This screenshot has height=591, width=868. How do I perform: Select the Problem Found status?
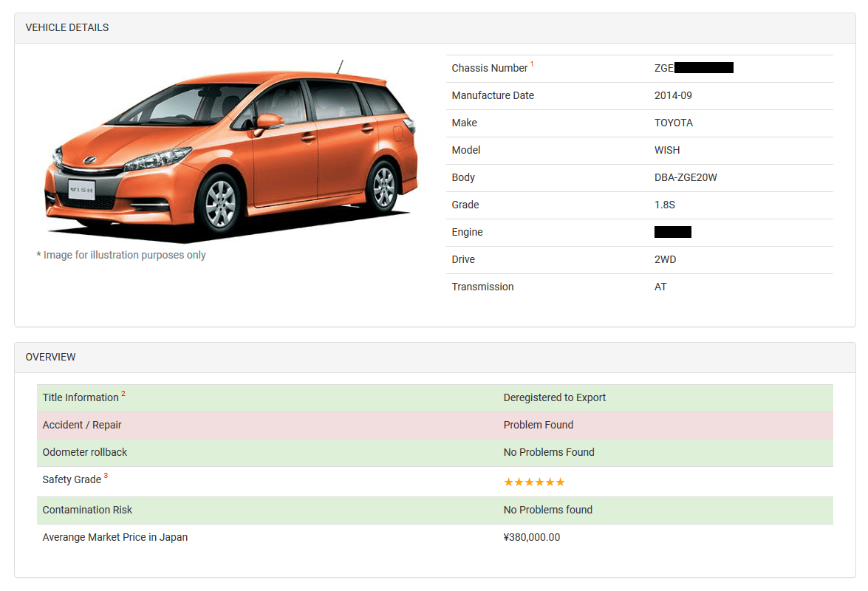[539, 425]
